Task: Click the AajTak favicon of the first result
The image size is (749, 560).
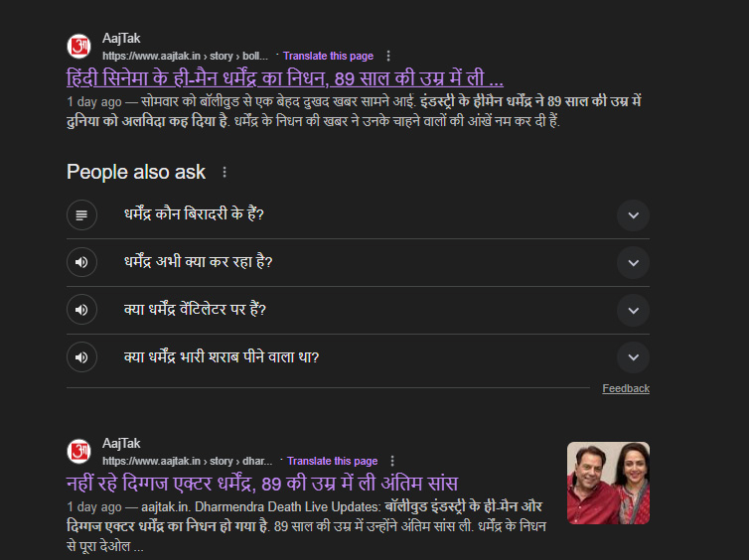Action: [x=79, y=47]
